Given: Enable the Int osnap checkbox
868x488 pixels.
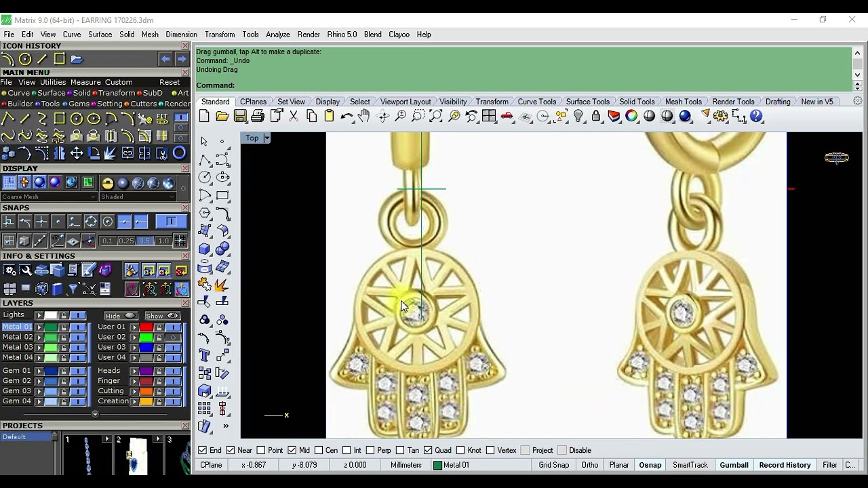Looking at the screenshot, I should click(347, 450).
